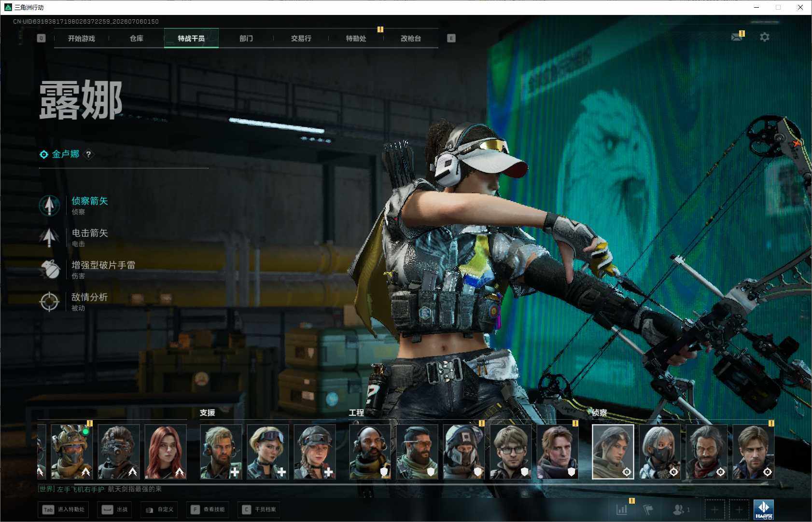Open the statistics bar chart icon
This screenshot has height=522, width=812.
coord(622,509)
